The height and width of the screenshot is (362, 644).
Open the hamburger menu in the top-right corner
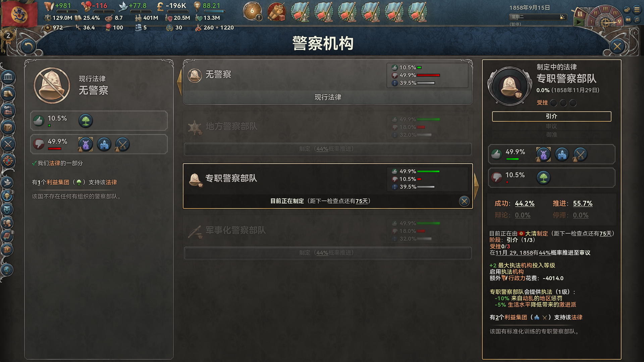[637, 10]
